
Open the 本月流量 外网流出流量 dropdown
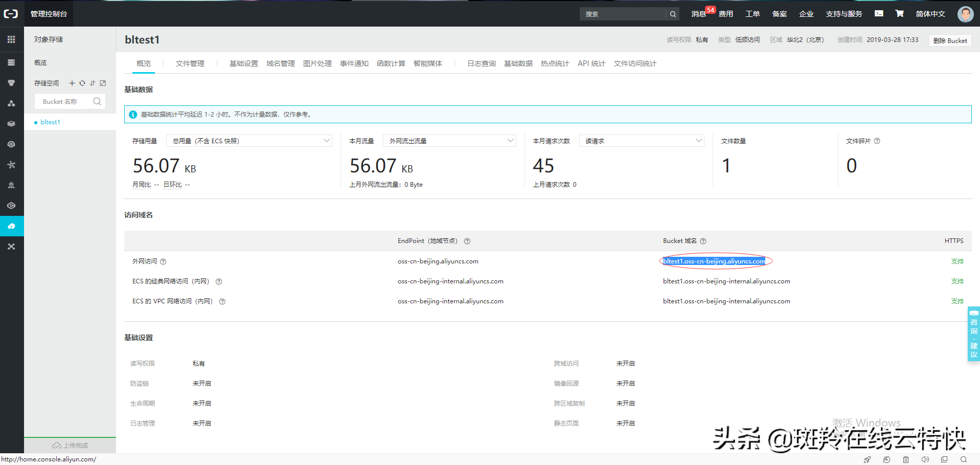coord(449,141)
